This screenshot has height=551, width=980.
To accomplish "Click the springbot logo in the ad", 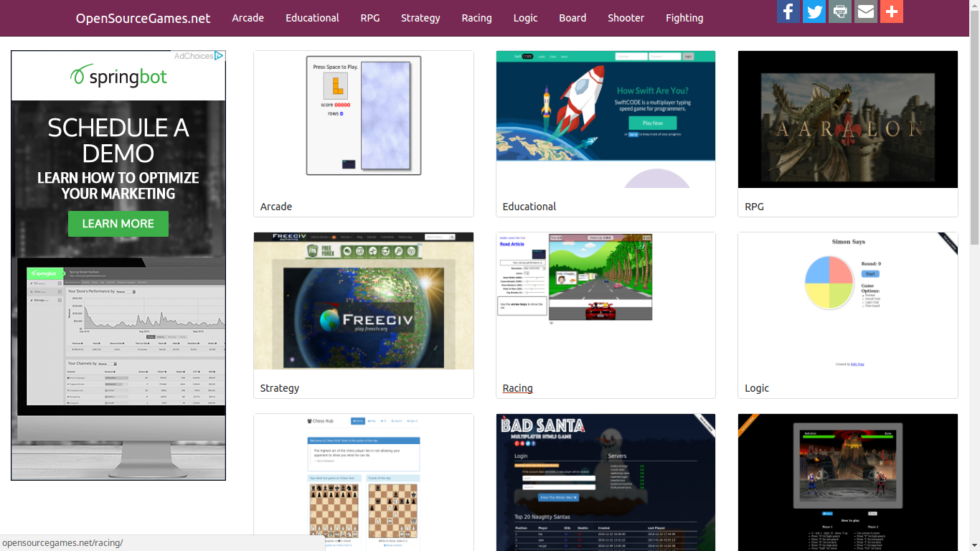I will 118,75.
